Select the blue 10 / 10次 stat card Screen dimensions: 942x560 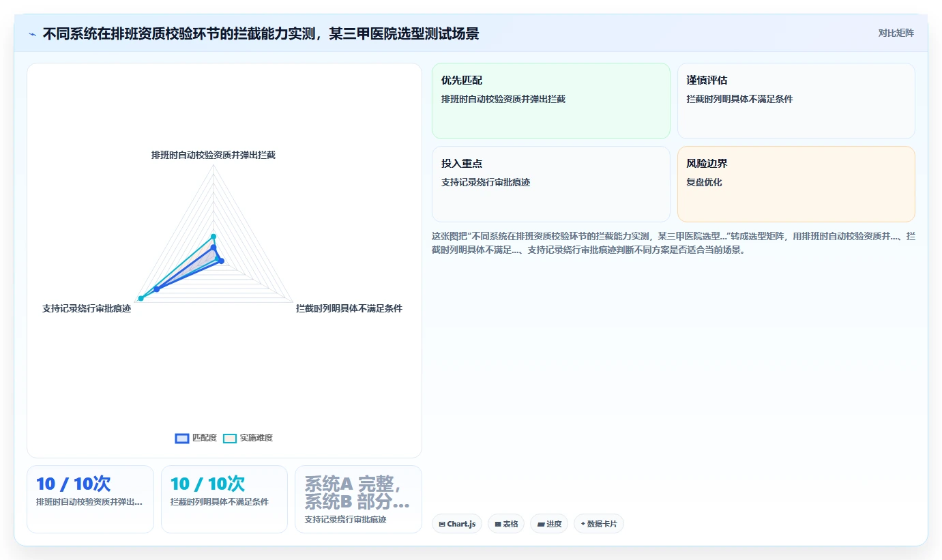click(x=90, y=499)
